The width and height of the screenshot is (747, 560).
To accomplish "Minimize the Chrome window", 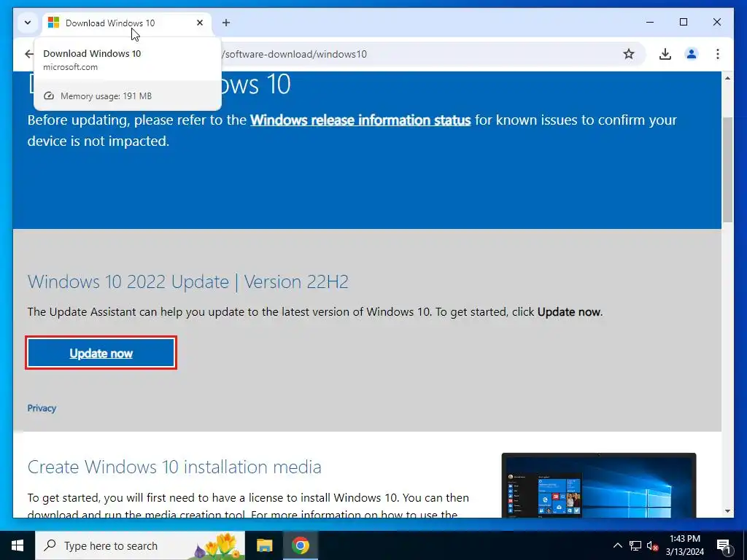I will pos(650,22).
